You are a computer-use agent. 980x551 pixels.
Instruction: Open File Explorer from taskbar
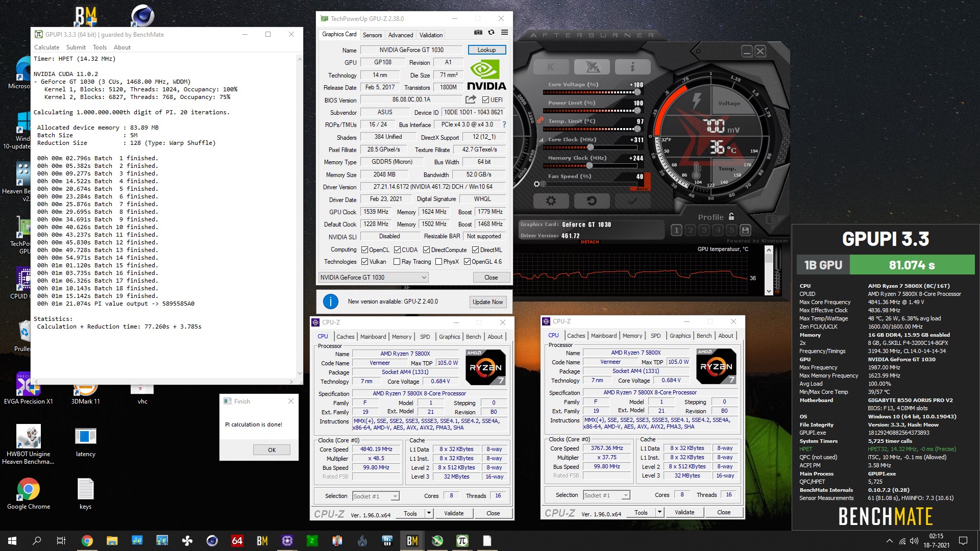pyautogui.click(x=112, y=541)
